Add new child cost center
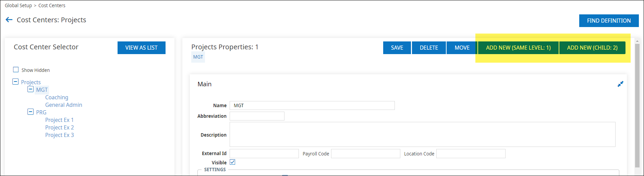 592,48
